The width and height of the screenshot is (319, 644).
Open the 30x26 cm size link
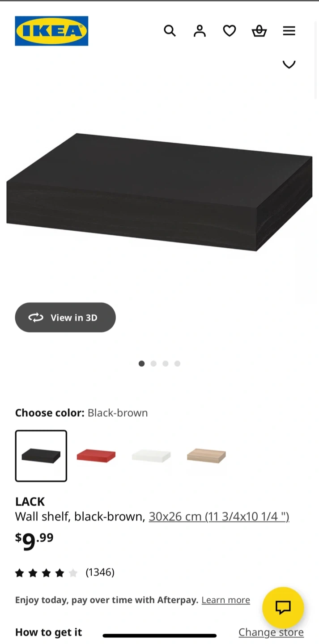point(219,517)
